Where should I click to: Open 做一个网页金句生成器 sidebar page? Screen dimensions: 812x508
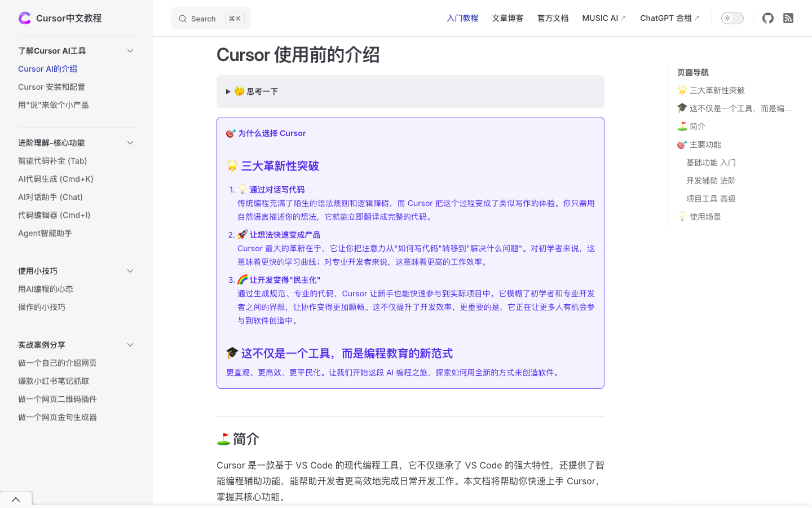click(x=58, y=417)
